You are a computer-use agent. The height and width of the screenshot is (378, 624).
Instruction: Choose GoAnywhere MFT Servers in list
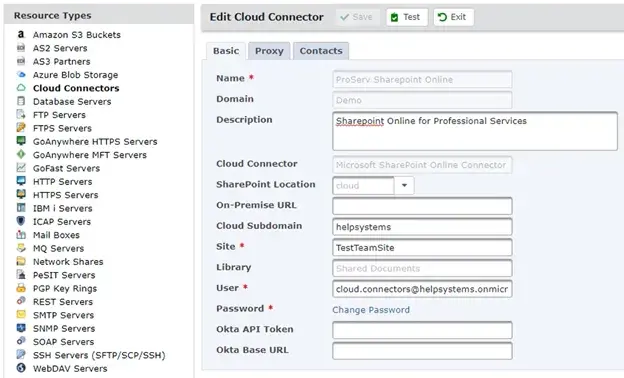(x=90, y=155)
